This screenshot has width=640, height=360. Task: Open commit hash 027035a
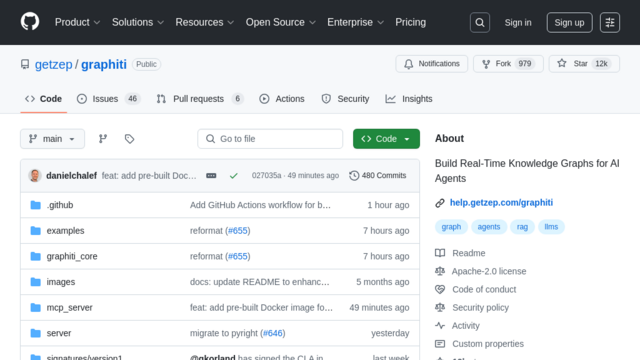click(x=267, y=176)
